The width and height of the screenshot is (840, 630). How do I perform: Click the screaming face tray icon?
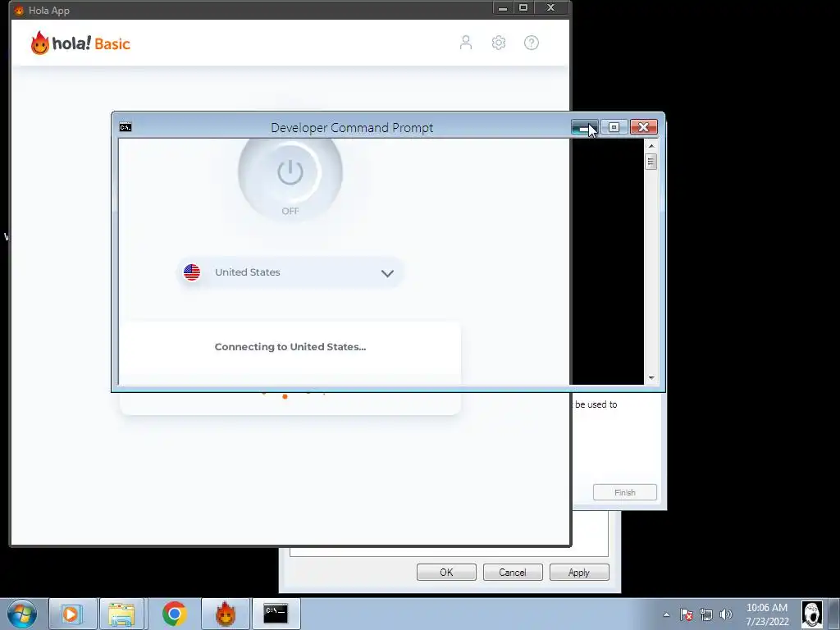click(x=811, y=614)
